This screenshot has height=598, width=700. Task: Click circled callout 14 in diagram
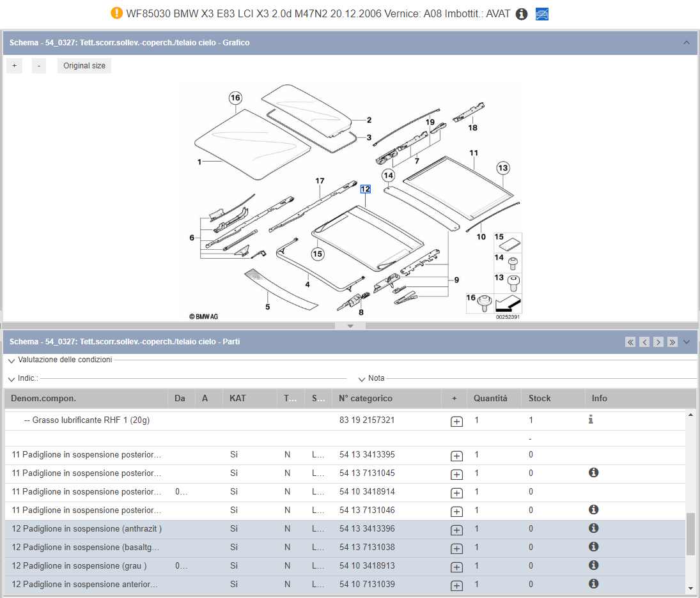click(389, 176)
